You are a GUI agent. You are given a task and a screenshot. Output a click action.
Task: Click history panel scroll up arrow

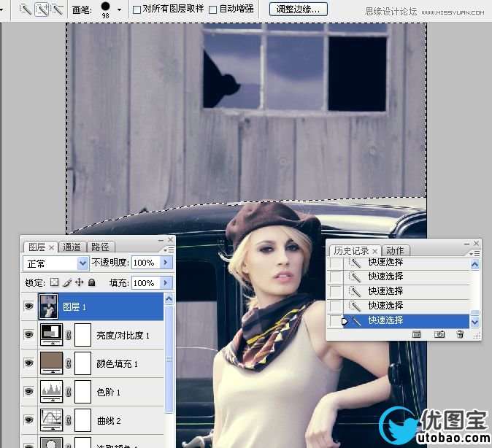(x=475, y=264)
